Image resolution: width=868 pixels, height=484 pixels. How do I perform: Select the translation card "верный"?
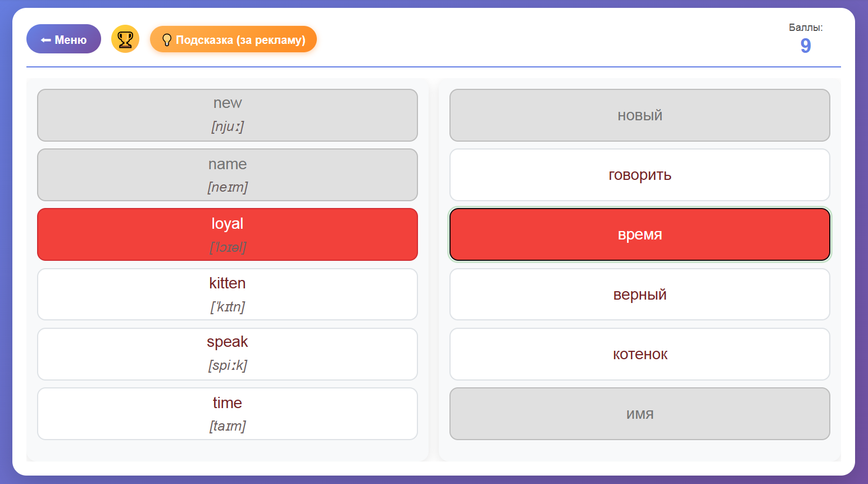(639, 294)
